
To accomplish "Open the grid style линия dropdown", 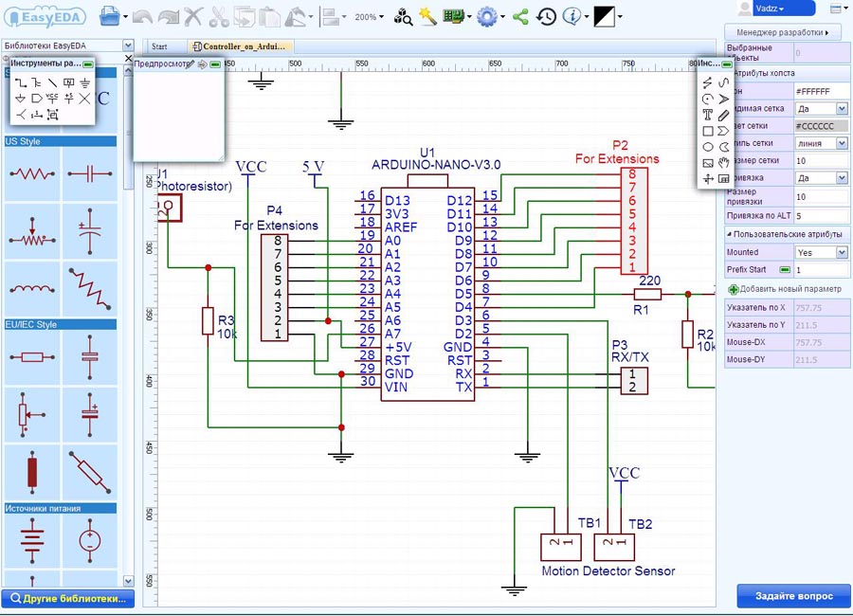I will click(842, 143).
